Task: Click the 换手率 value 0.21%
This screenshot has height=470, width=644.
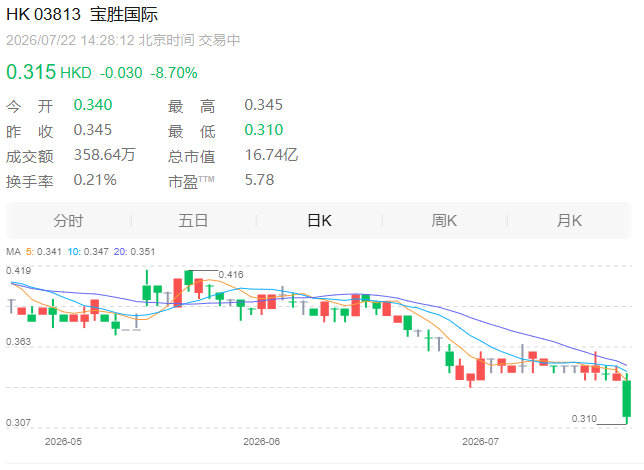Action: pyautogui.click(x=95, y=180)
